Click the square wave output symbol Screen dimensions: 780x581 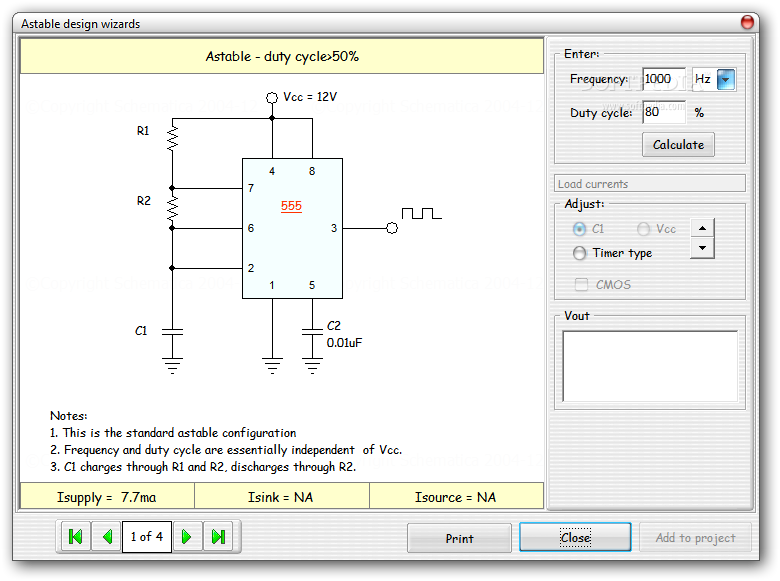pyautogui.click(x=421, y=213)
